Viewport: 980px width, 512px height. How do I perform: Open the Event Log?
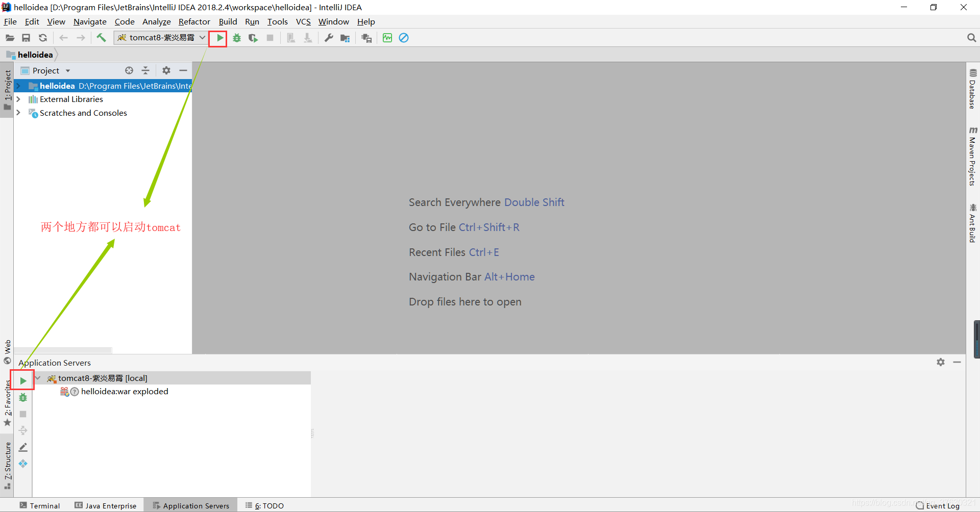pyautogui.click(x=938, y=505)
